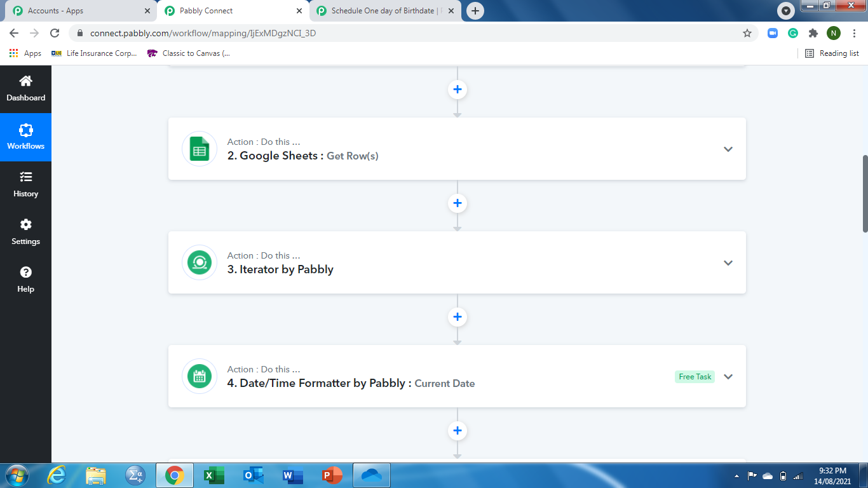
Task: Open the Grammarly extension
Action: pyautogui.click(x=793, y=33)
